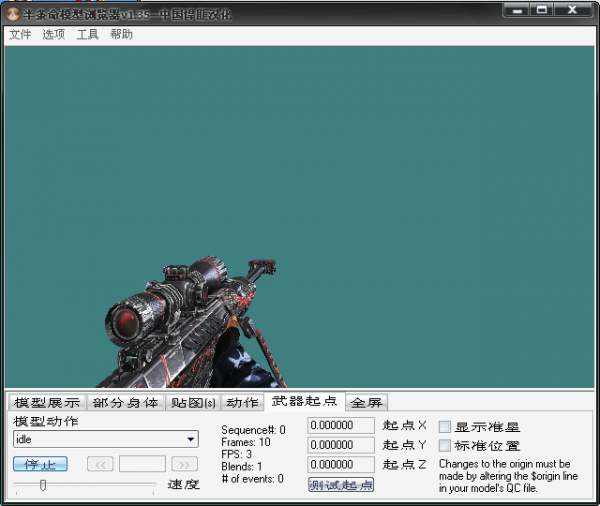Enable the 显示准星 checkbox

pyautogui.click(x=445, y=427)
